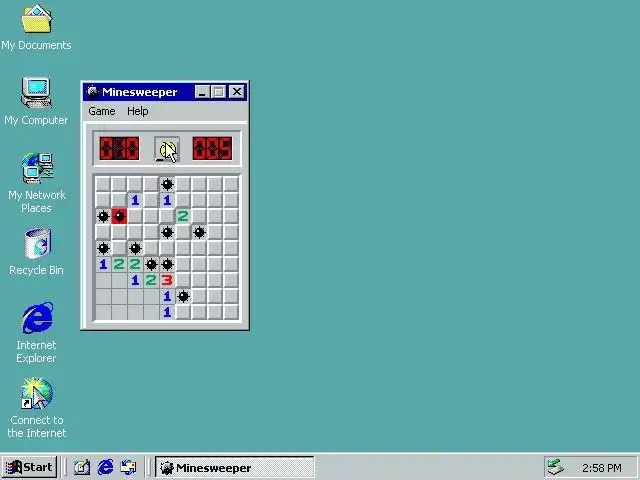640x480 pixels.
Task: Click the red number 3 cell
Action: tap(167, 280)
